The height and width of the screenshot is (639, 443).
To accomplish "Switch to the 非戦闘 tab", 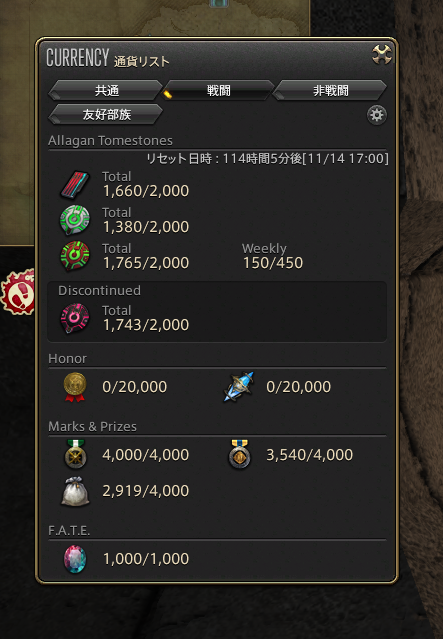I will (330, 90).
